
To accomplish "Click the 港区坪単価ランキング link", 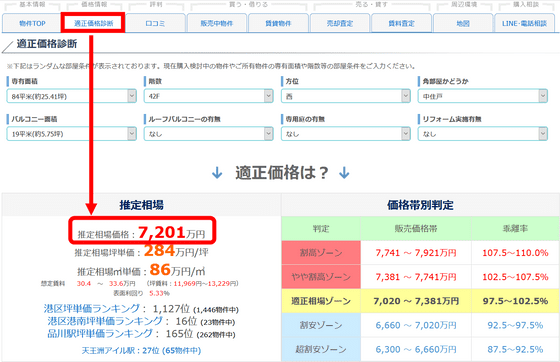I will point(92,308).
